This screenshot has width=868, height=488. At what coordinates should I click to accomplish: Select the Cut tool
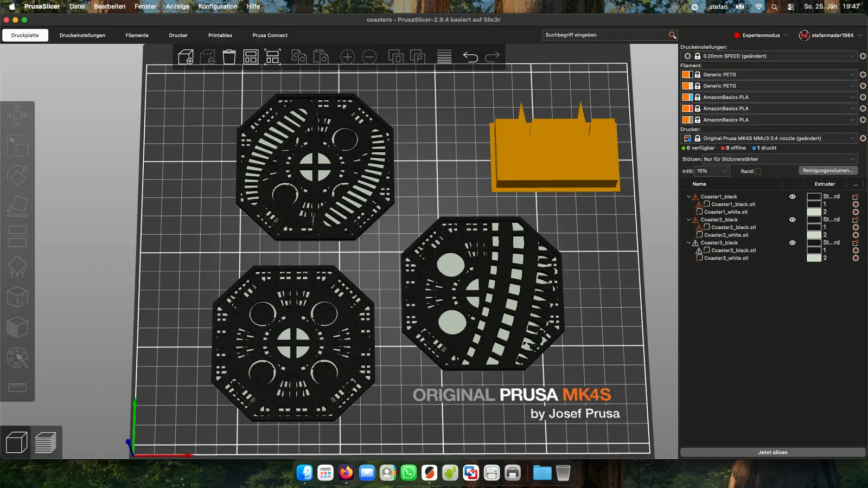coord(17,236)
